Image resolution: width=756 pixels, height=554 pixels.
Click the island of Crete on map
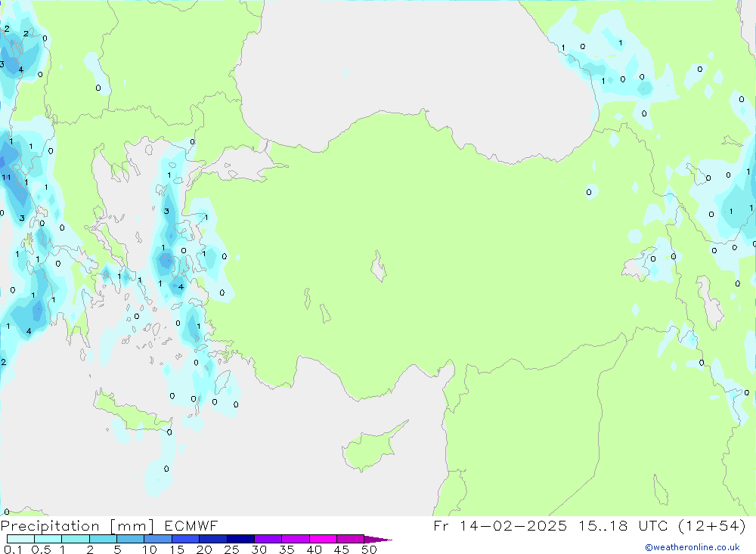pyautogui.click(x=131, y=411)
